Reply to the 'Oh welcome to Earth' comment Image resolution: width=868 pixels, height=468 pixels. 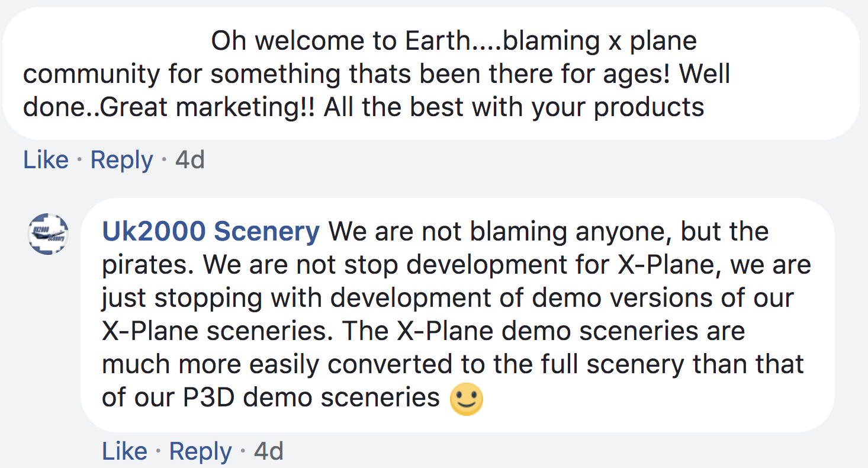[121, 160]
